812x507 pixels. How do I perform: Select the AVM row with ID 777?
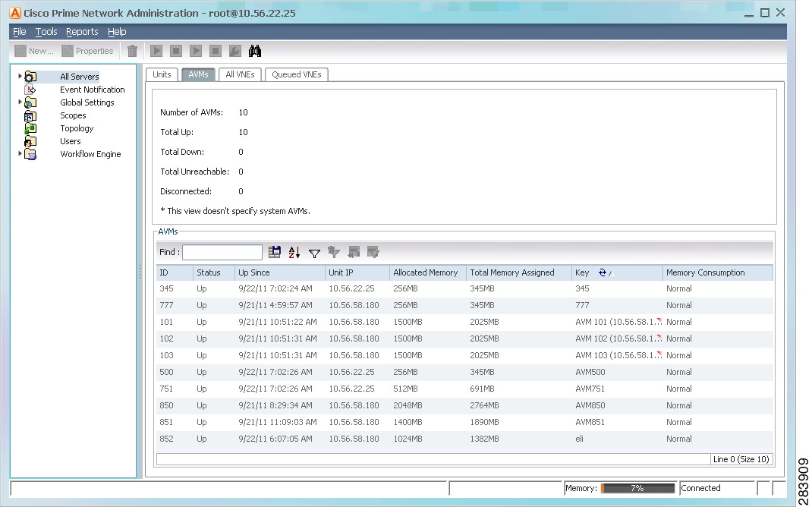coord(464,305)
